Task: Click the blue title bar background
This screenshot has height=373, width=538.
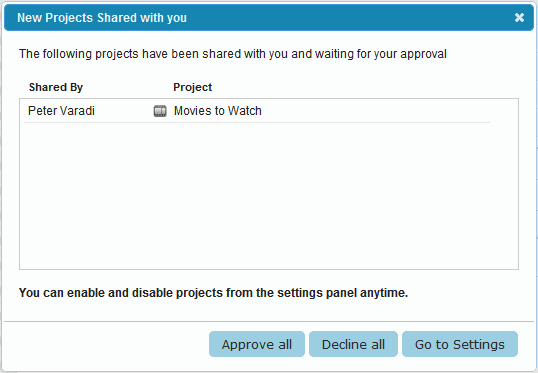Action: click(343, 18)
